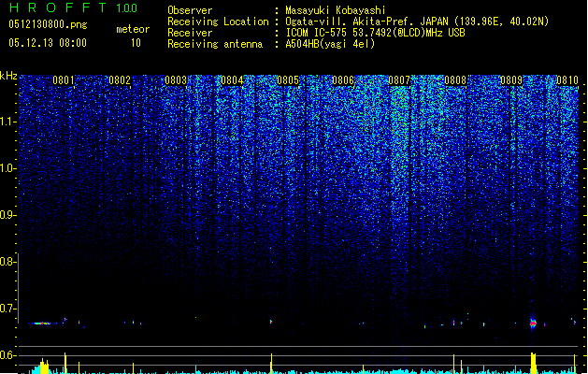This screenshot has height=374, width=588.
Task: Click the A504HB(yagi 4el) antenna text
Action: click(x=330, y=44)
